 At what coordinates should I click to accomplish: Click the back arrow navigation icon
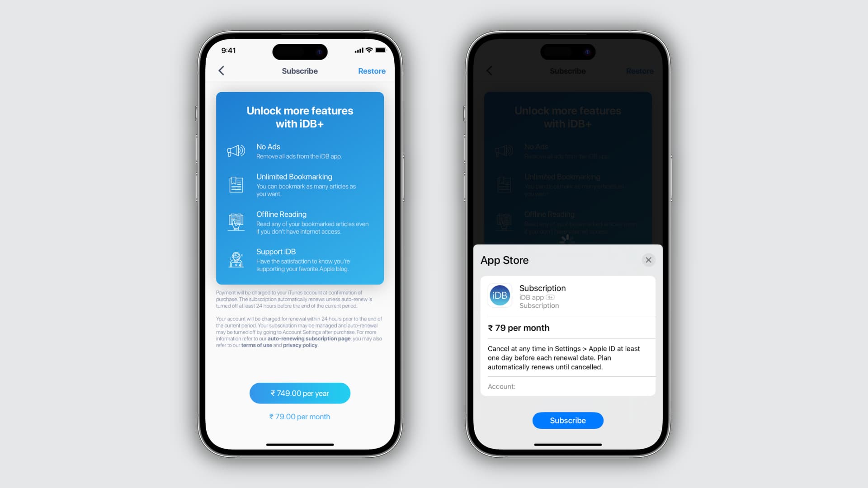[221, 70]
